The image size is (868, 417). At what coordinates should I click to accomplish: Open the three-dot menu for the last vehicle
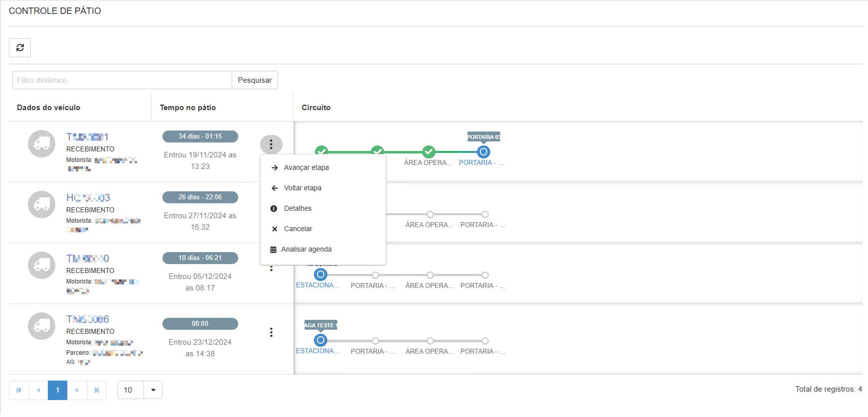pos(271,332)
